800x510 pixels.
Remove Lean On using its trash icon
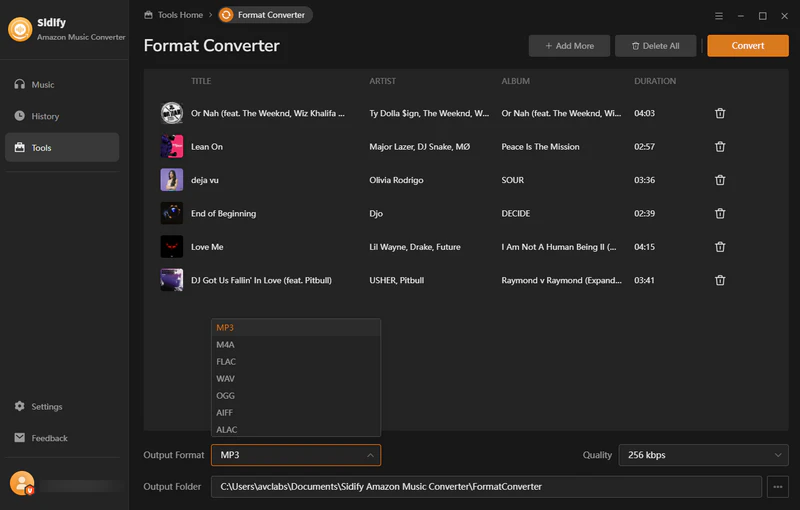point(720,147)
